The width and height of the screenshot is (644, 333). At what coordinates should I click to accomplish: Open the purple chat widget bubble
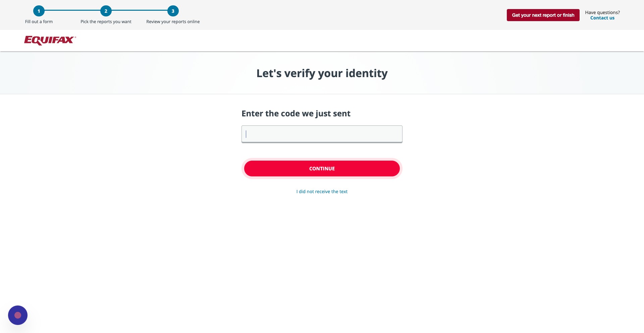click(x=18, y=315)
